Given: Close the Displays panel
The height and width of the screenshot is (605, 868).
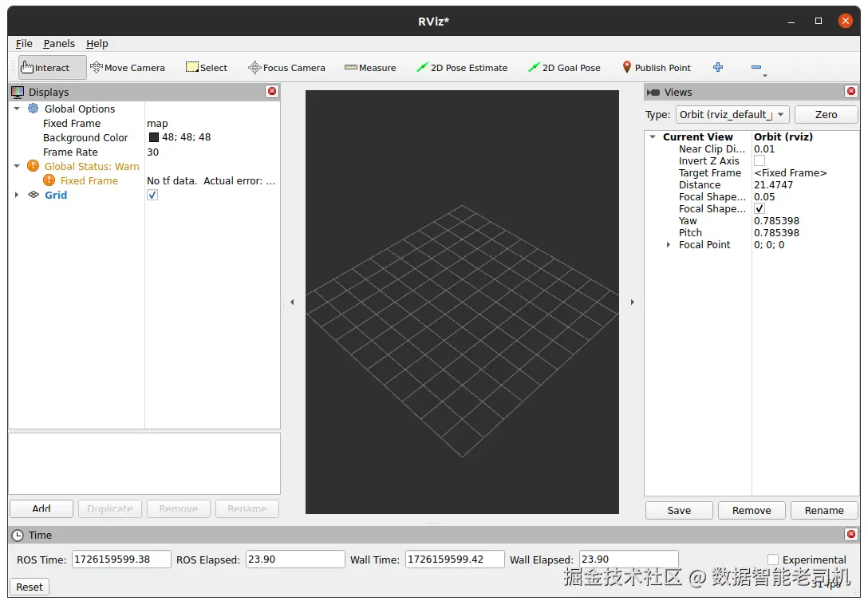Looking at the screenshot, I should coord(272,92).
